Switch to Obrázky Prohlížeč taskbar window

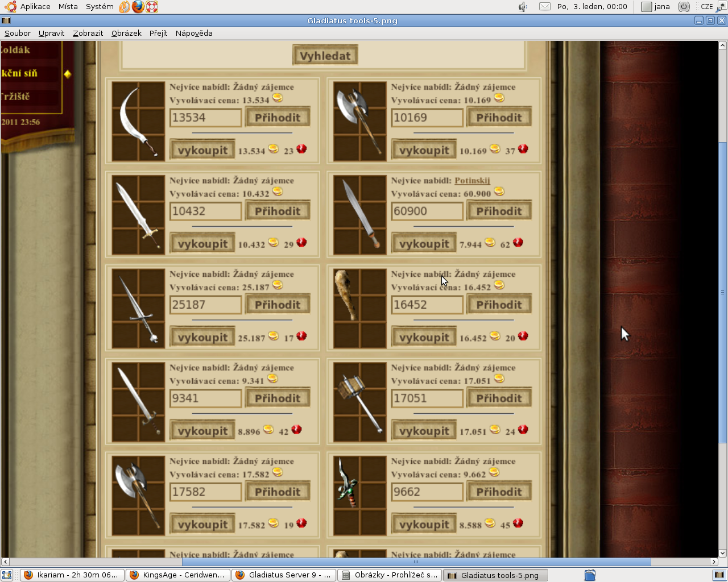[x=390, y=575]
